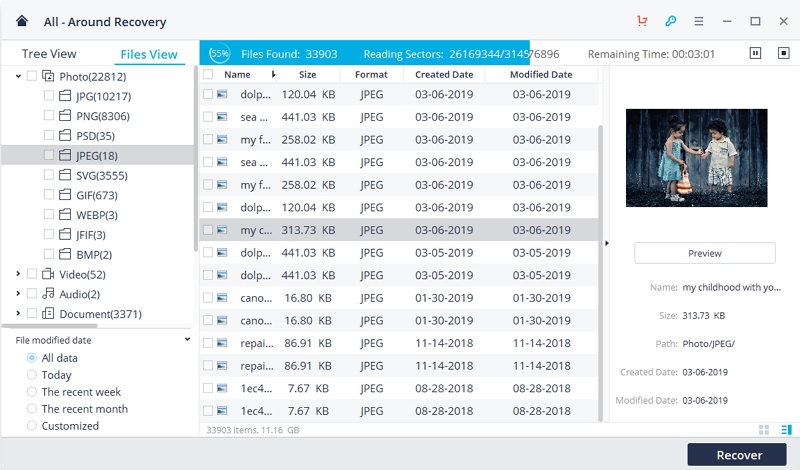Expand the Document tree node
Viewport: 800px width, 470px height.
coord(18,313)
